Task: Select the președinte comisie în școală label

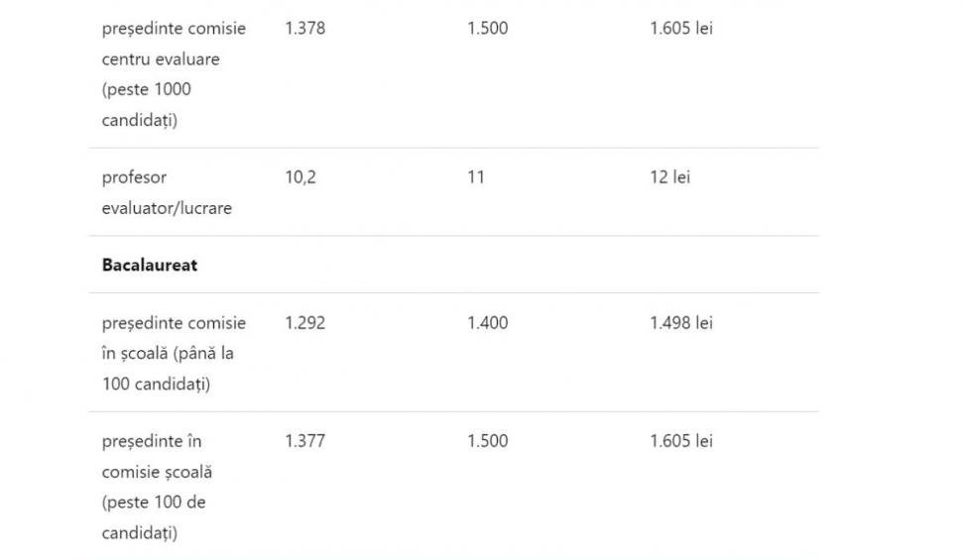Action: (x=174, y=338)
